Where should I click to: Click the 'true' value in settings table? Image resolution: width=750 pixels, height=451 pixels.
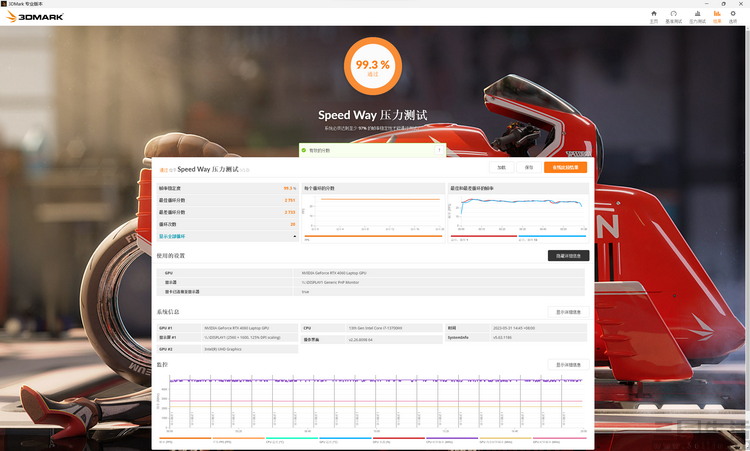(x=305, y=292)
